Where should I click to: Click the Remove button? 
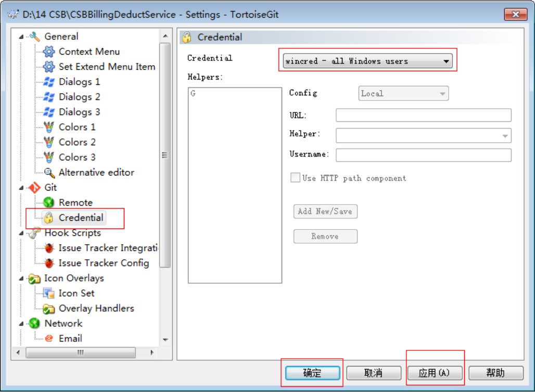point(325,236)
